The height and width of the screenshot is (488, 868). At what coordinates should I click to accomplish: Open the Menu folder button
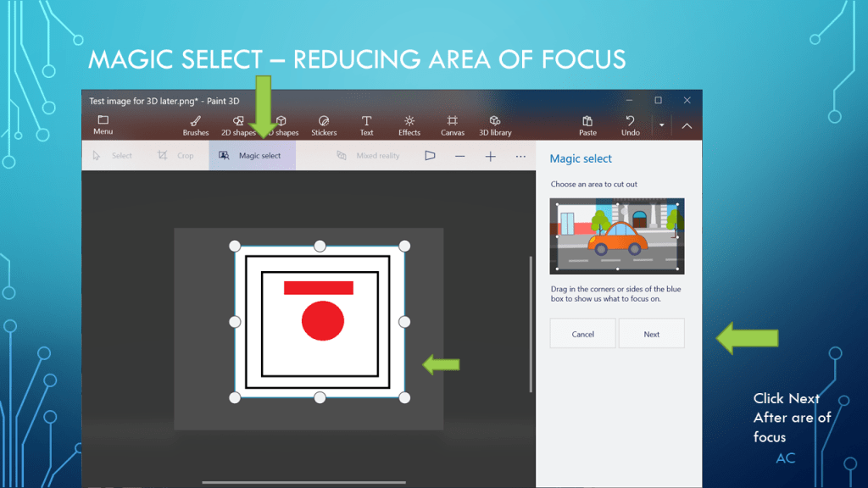pyautogui.click(x=103, y=125)
